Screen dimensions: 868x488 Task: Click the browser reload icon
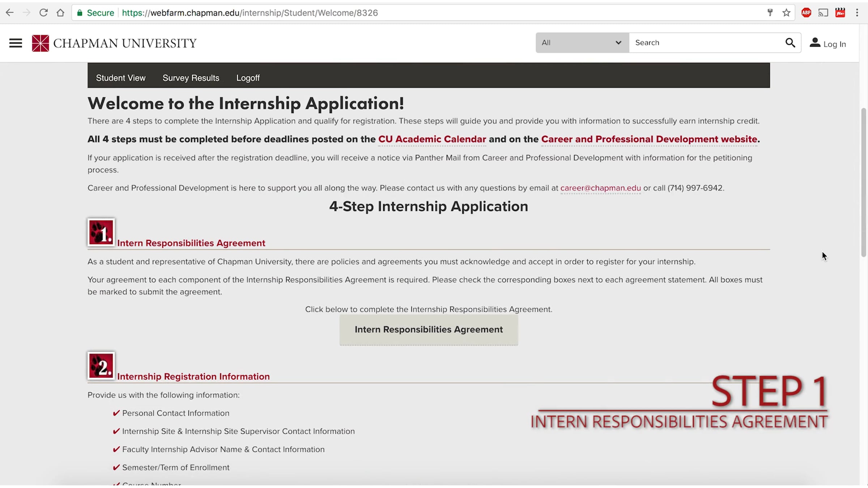[43, 13]
